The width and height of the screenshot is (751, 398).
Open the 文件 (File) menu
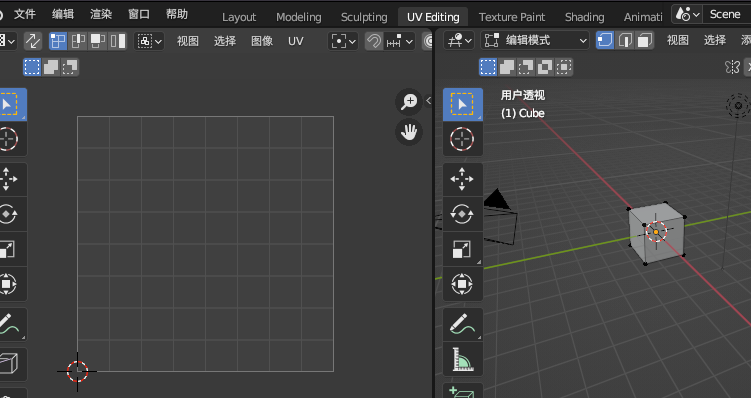tap(24, 14)
